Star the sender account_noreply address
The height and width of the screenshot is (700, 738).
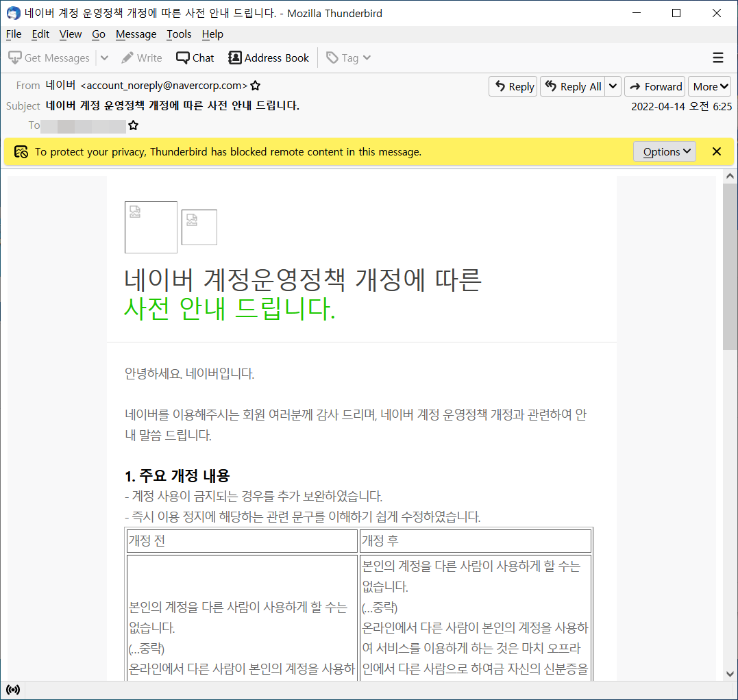[x=256, y=86]
